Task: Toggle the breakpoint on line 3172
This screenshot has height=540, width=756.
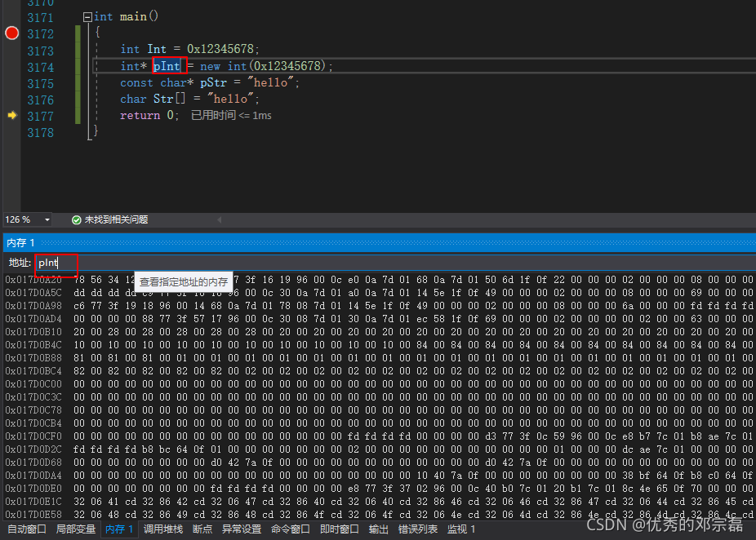Action: [11, 33]
